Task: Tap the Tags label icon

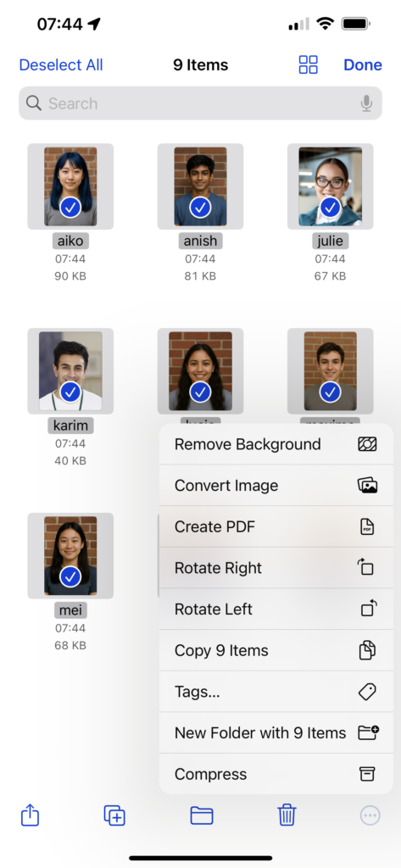Action: [x=368, y=692]
